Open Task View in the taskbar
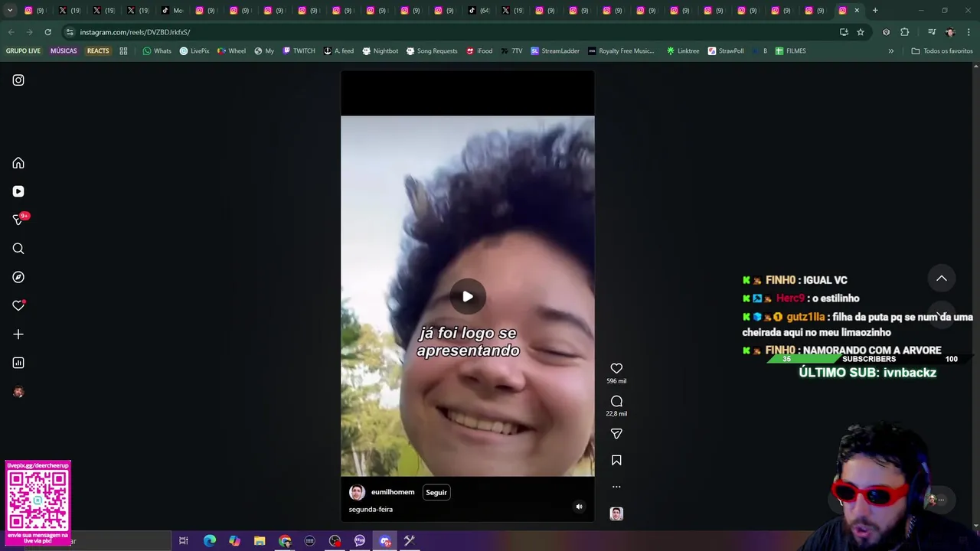The width and height of the screenshot is (980, 551). click(x=184, y=541)
